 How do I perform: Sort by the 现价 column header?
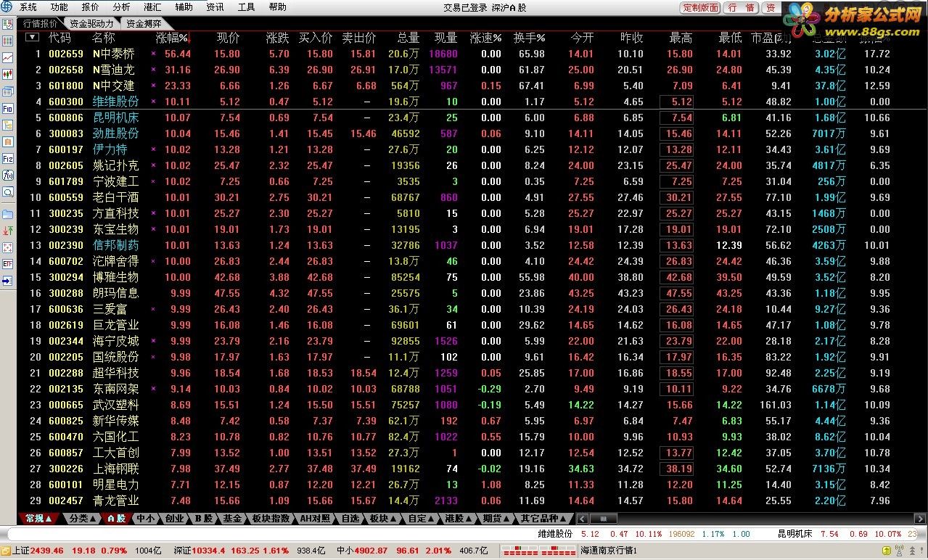tap(229, 38)
